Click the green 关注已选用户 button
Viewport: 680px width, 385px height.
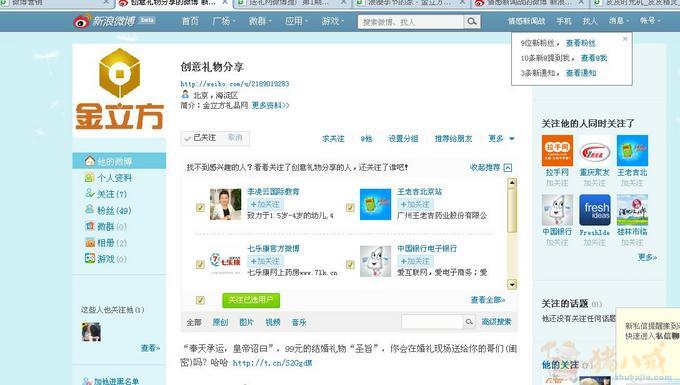click(251, 300)
